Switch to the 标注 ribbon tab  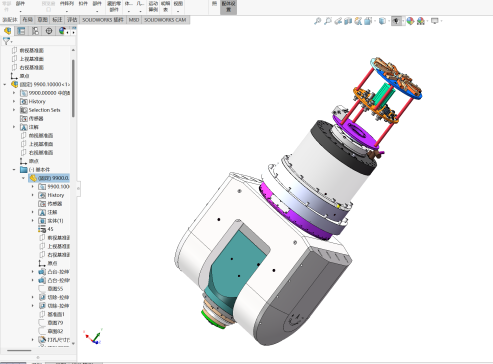tap(57, 20)
